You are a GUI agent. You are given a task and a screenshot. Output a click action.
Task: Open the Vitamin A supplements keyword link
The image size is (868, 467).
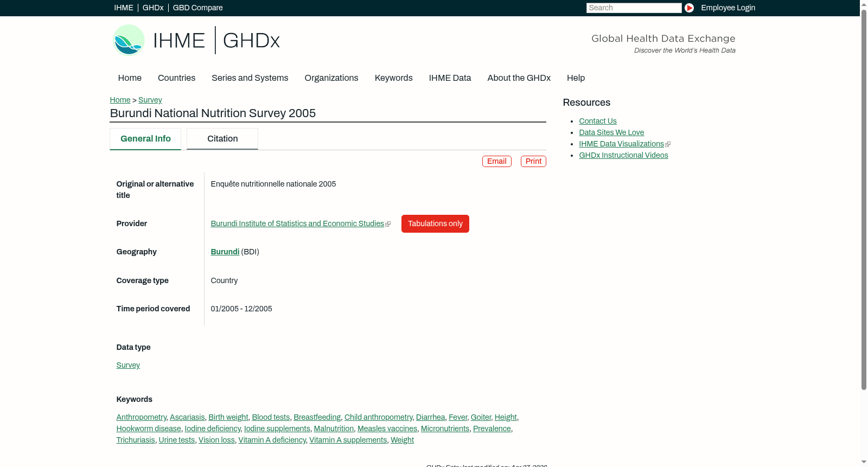[348, 440]
